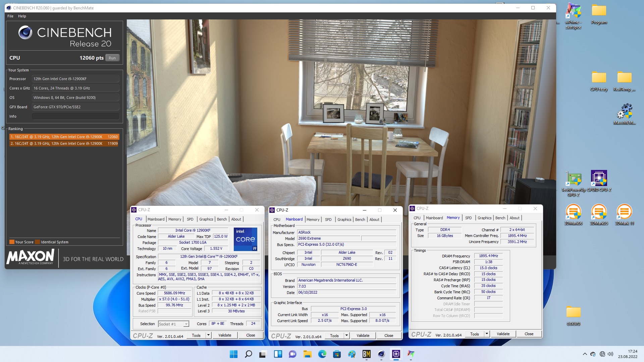
Task: Switch to CPU tab in right CPU-Z window
Action: pos(417,218)
